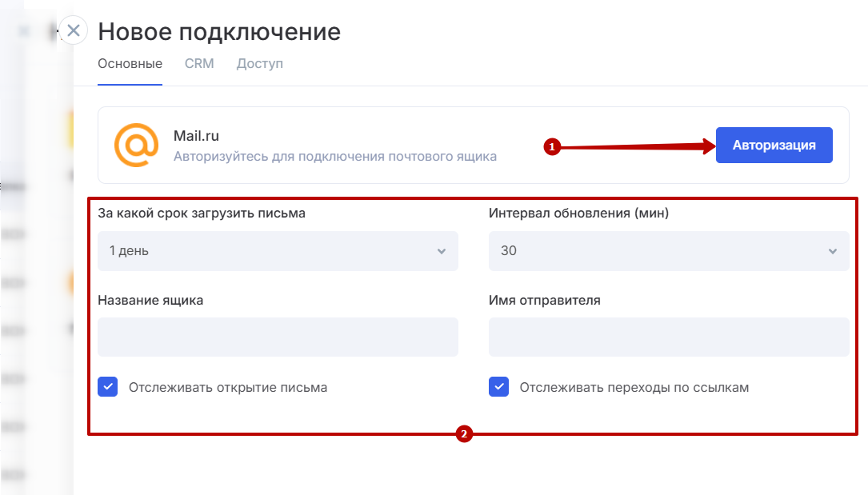Go to the Доступ tab
This screenshot has width=868, height=495.
click(259, 63)
